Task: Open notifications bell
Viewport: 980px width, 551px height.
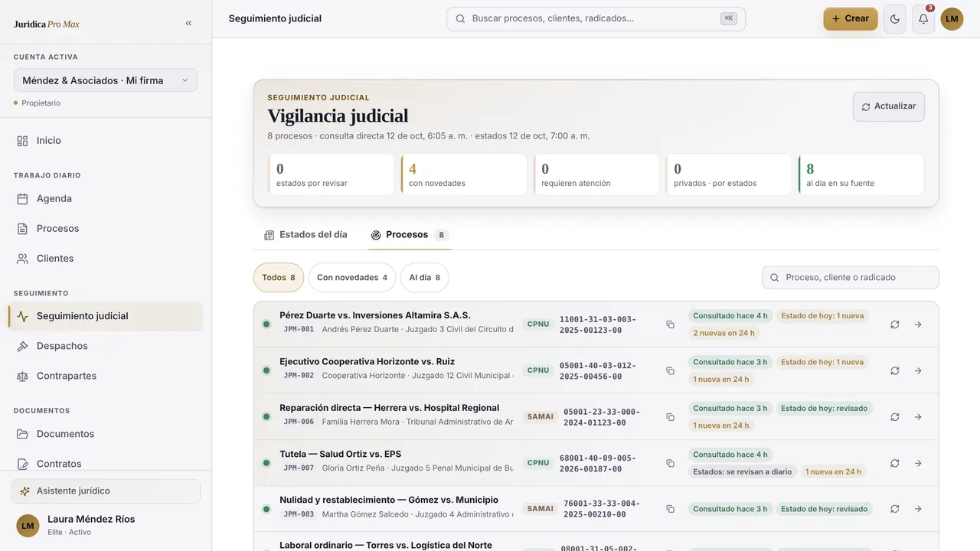Action: point(923,19)
